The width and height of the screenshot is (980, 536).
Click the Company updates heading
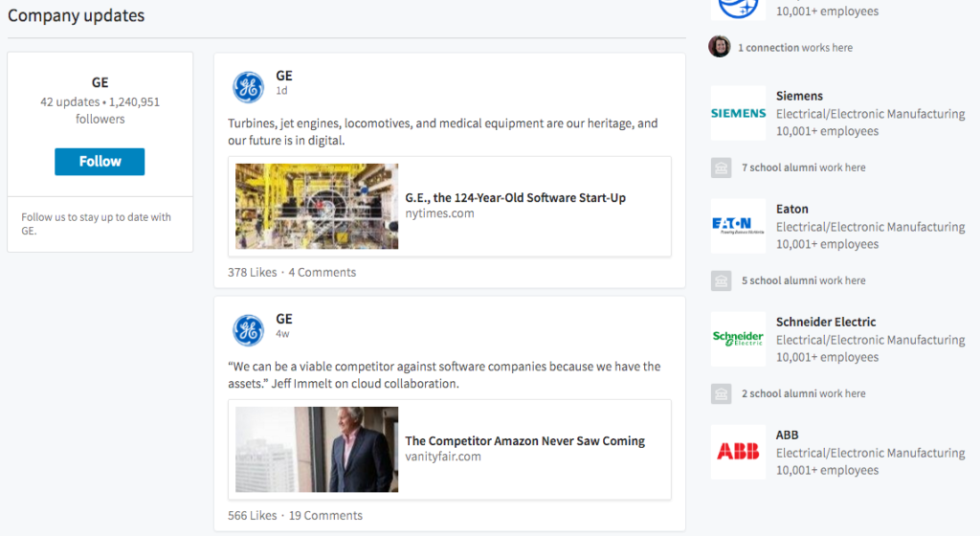coord(76,15)
